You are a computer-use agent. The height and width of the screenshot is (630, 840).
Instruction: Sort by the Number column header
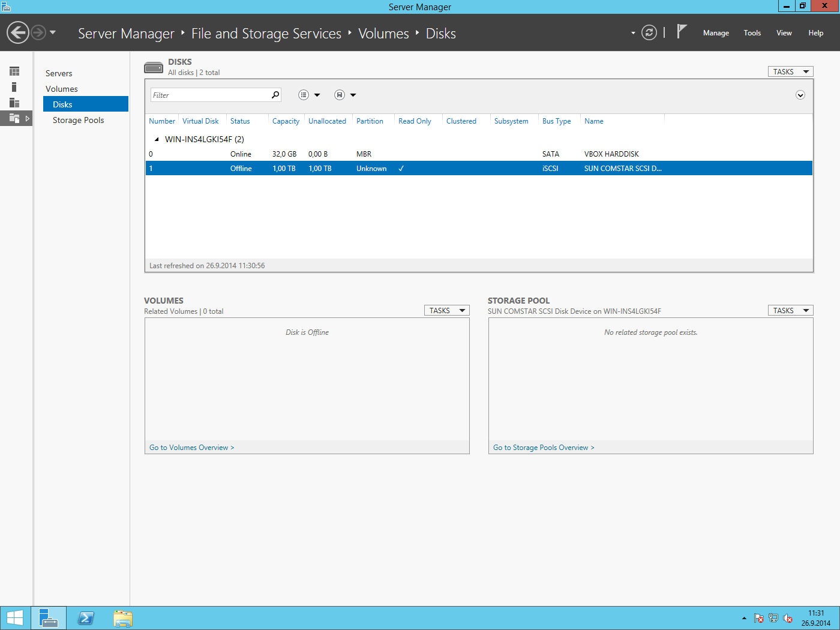162,121
